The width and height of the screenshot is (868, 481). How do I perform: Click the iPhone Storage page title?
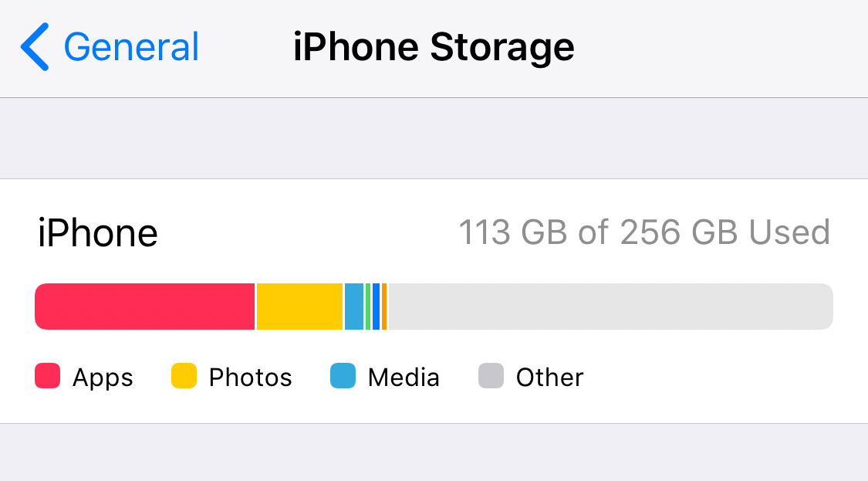tap(434, 47)
